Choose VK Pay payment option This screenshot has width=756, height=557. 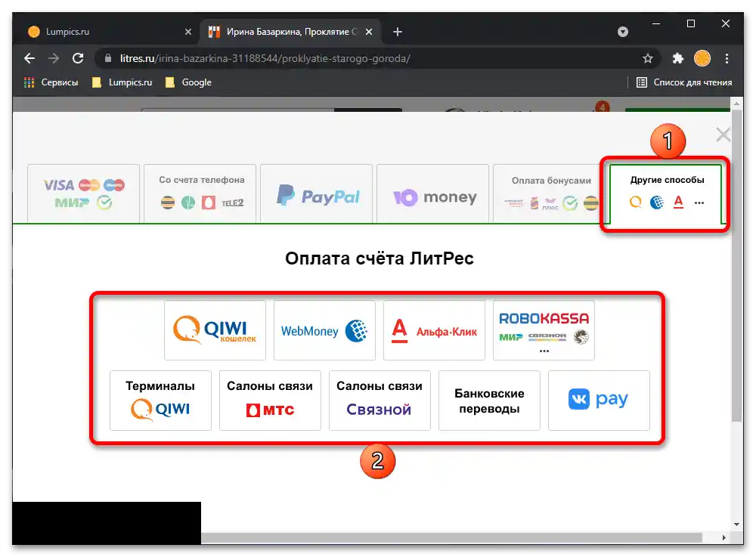click(x=599, y=401)
